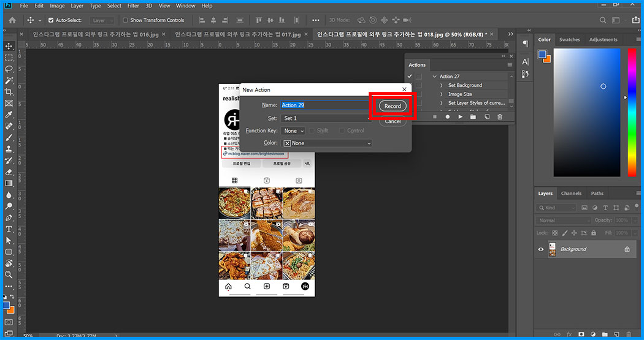
Task: Select the Lasso tool
Action: [x=9, y=69]
